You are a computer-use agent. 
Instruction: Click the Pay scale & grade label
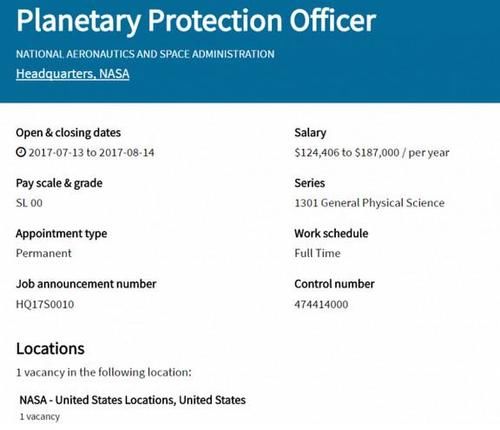(x=59, y=183)
